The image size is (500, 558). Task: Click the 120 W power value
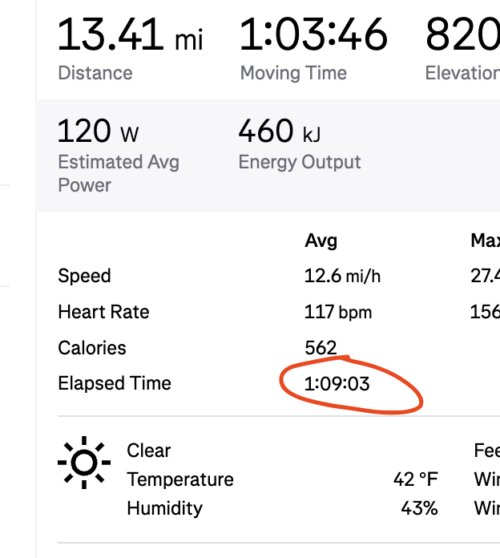tap(98, 131)
